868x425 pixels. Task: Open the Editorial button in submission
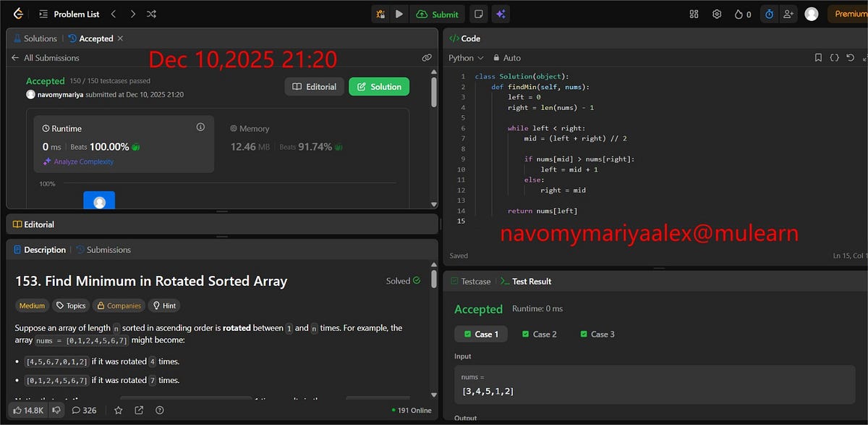click(314, 87)
